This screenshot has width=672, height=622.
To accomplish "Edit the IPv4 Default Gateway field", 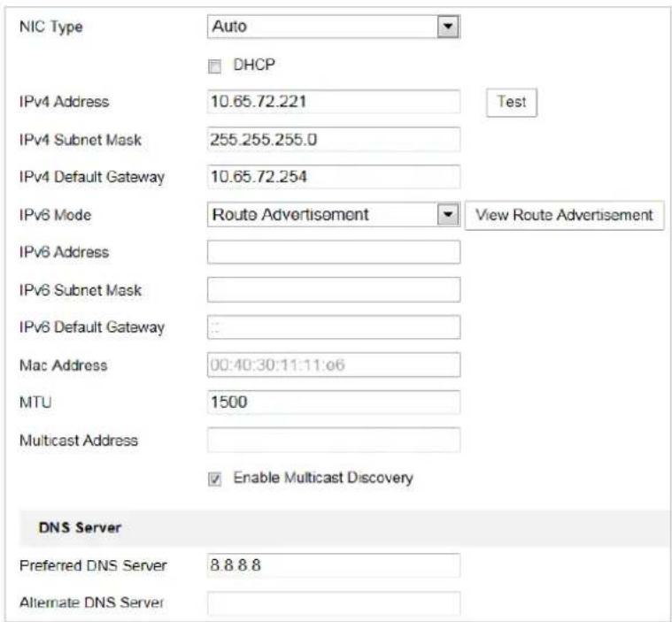I will [334, 176].
